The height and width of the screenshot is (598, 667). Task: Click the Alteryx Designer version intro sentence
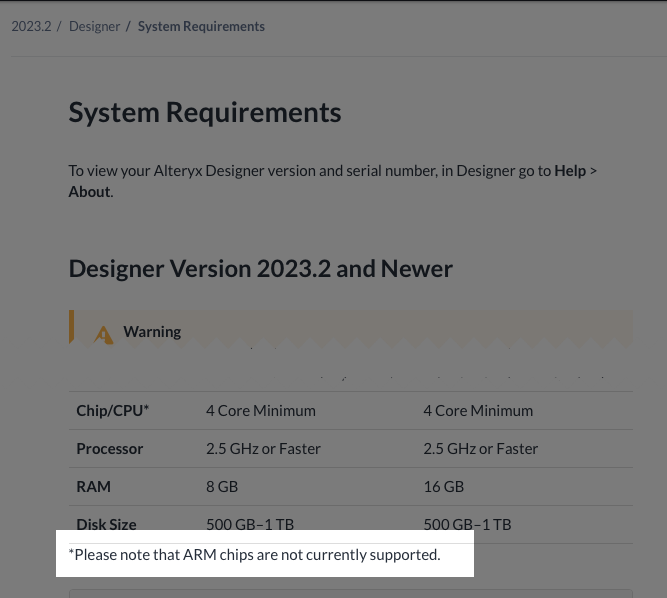click(x=309, y=171)
